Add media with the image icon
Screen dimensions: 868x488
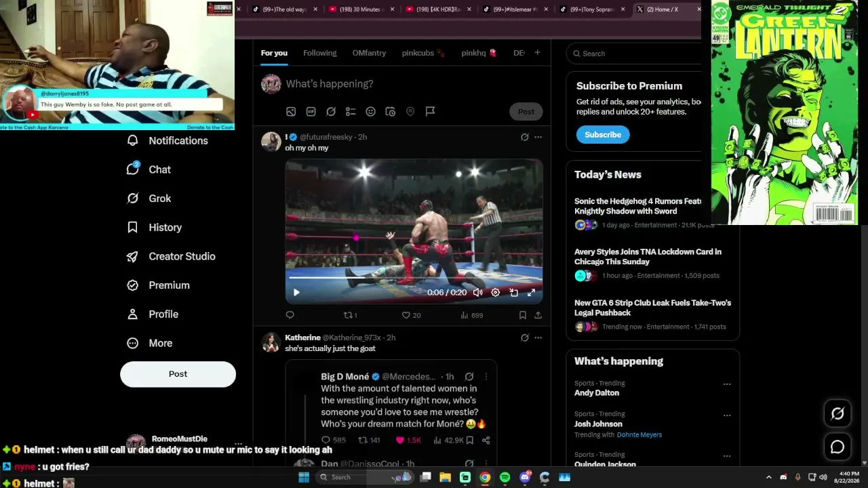(x=291, y=112)
